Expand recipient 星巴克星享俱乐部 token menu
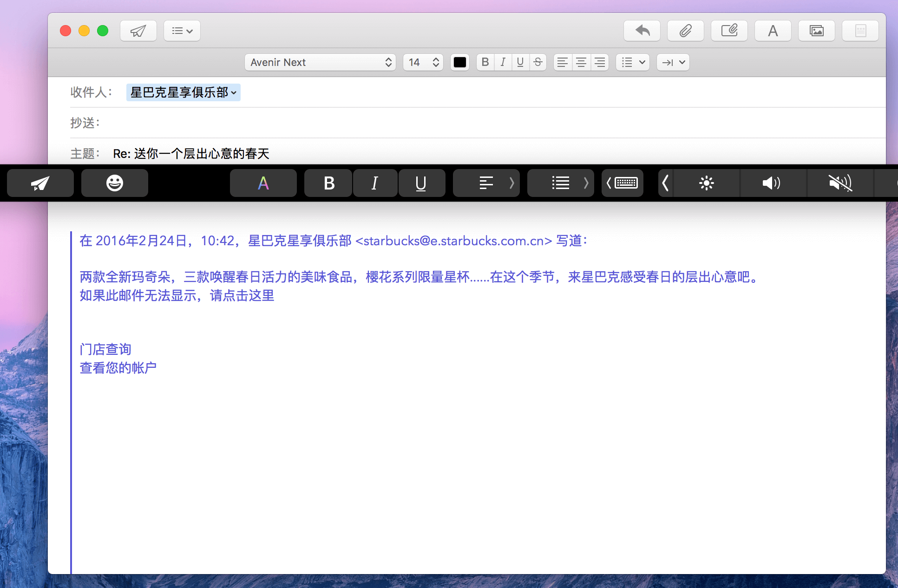This screenshot has height=588, width=898. pos(234,93)
